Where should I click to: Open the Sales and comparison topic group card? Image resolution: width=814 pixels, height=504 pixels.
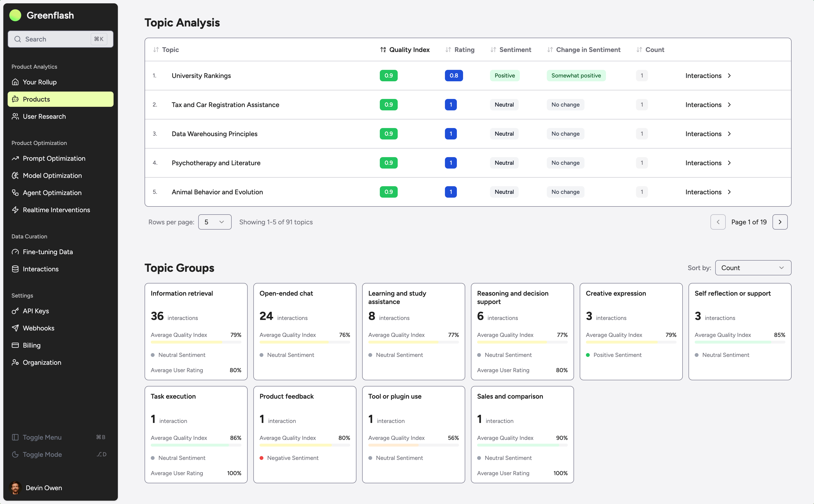pos(522,434)
